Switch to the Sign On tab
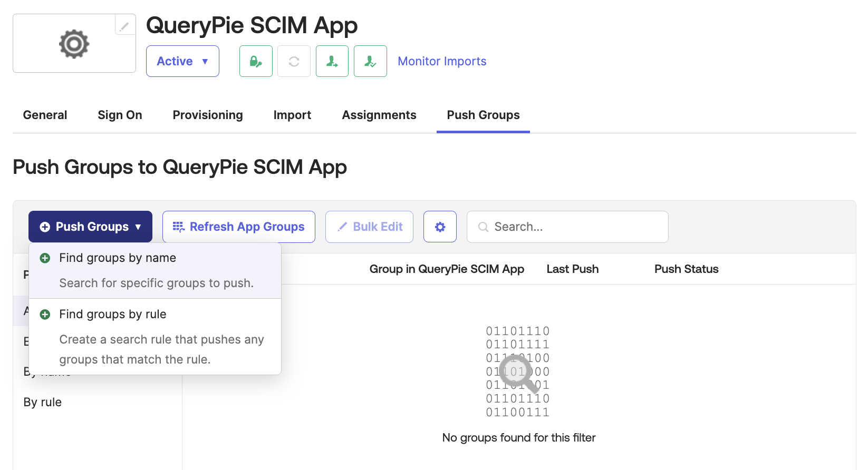The image size is (868, 470). (x=120, y=115)
